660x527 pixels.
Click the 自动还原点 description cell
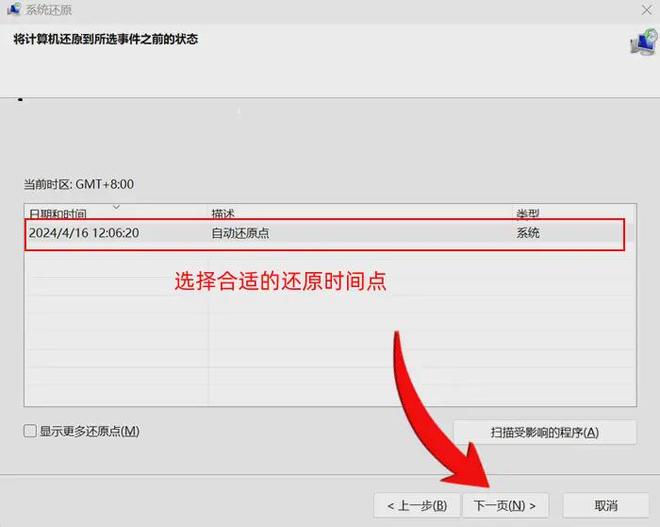pyautogui.click(x=240, y=233)
